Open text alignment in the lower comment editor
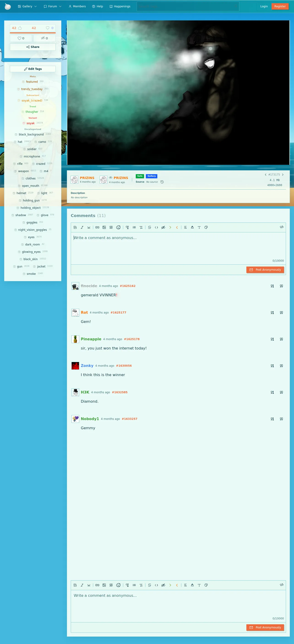The image size is (294, 644). [185, 585]
